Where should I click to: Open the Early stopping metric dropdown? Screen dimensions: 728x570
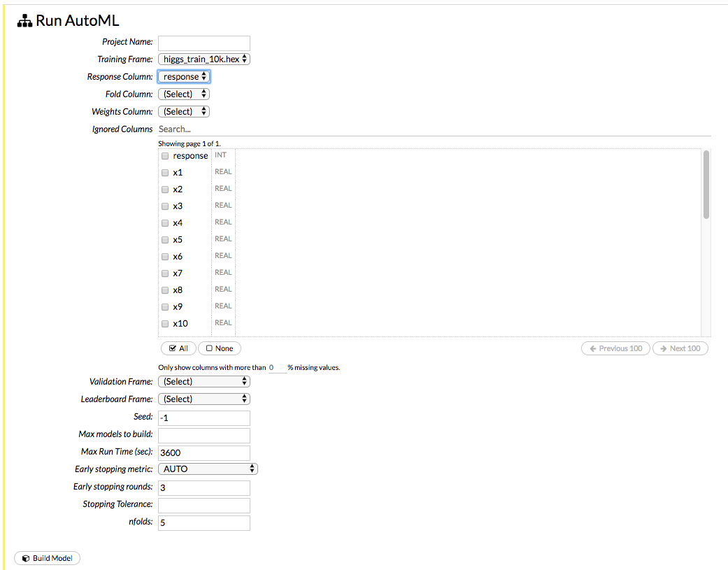(x=207, y=469)
